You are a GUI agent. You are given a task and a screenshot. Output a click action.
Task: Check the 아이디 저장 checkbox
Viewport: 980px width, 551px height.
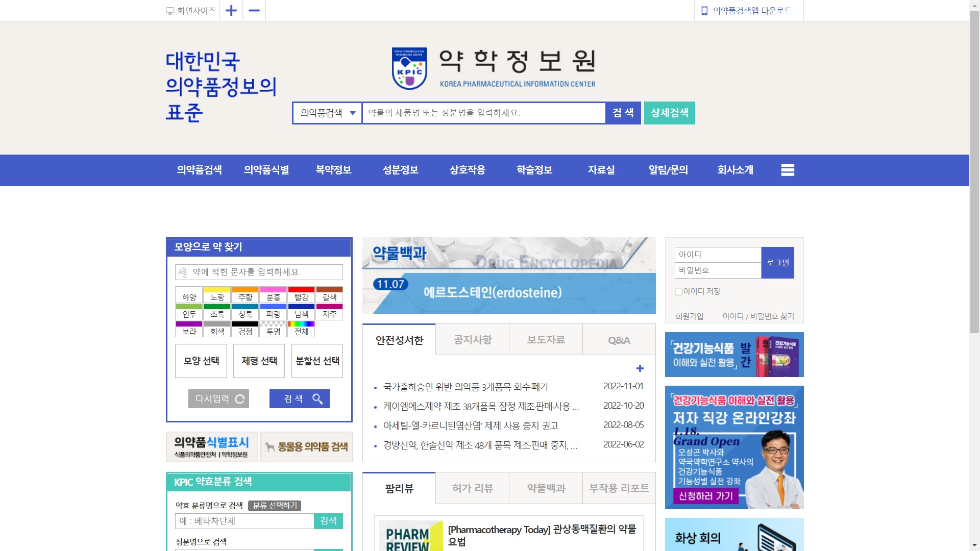point(678,291)
